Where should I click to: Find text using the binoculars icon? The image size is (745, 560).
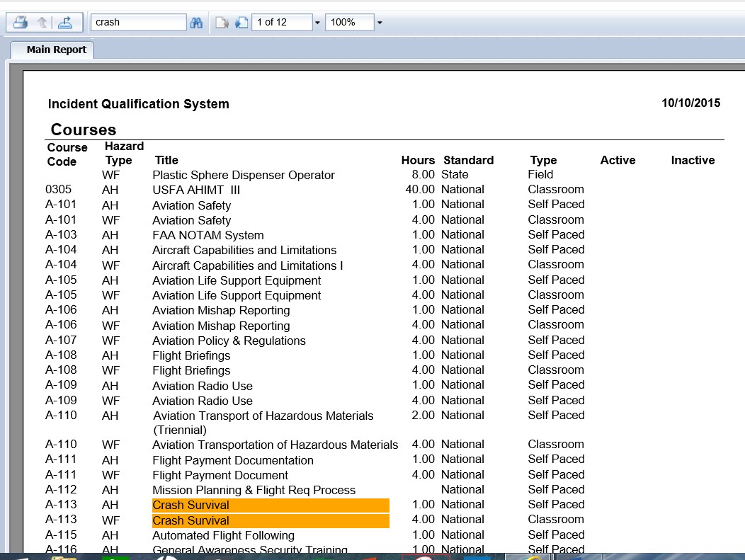196,23
